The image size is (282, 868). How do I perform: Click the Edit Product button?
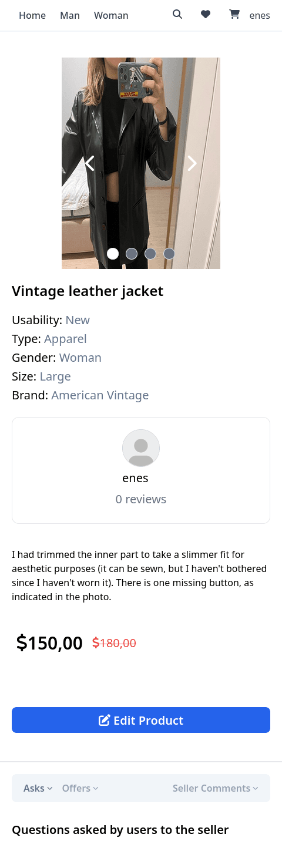(x=141, y=720)
